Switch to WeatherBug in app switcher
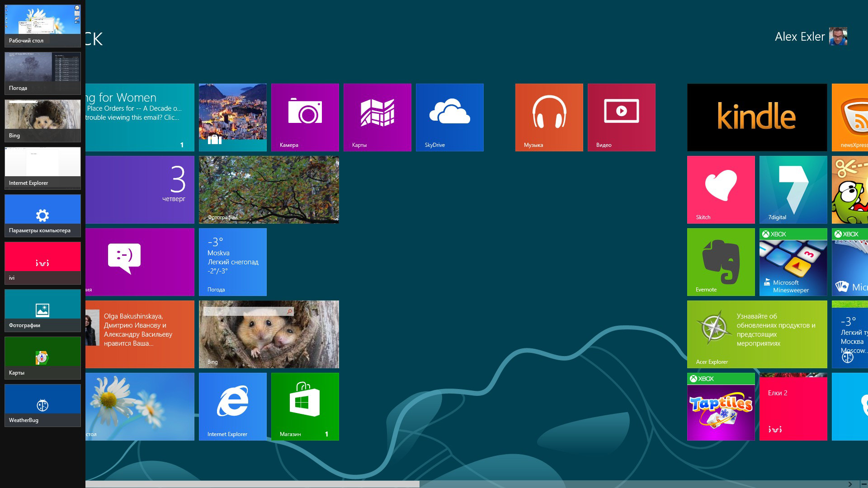868x488 pixels. click(42, 405)
